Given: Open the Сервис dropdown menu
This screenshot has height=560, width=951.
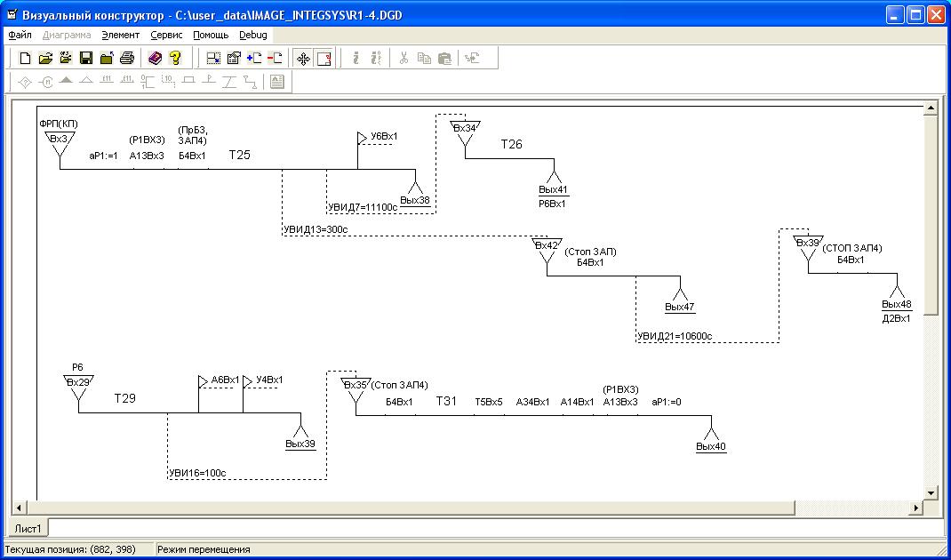Looking at the screenshot, I should tap(166, 35).
